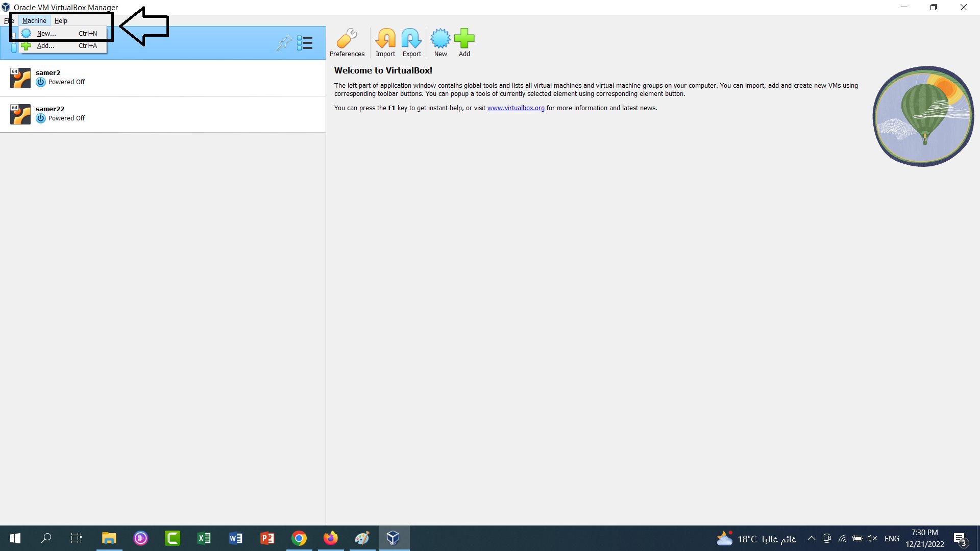This screenshot has width=980, height=551.
Task: Open the network Wi-Fi tray icon
Action: pos(843,538)
